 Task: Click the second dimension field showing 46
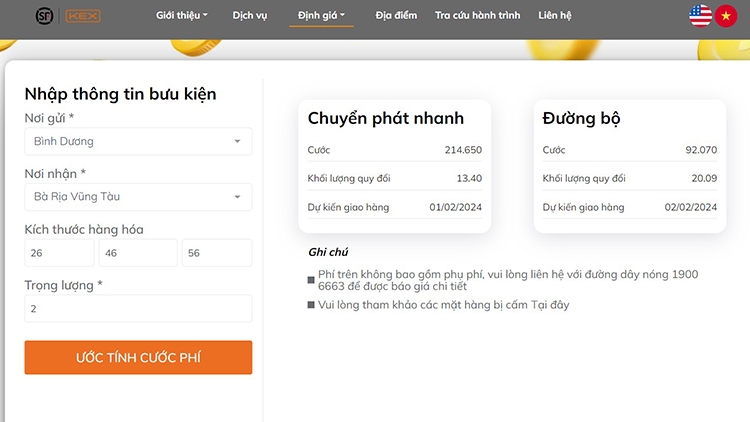(x=138, y=253)
